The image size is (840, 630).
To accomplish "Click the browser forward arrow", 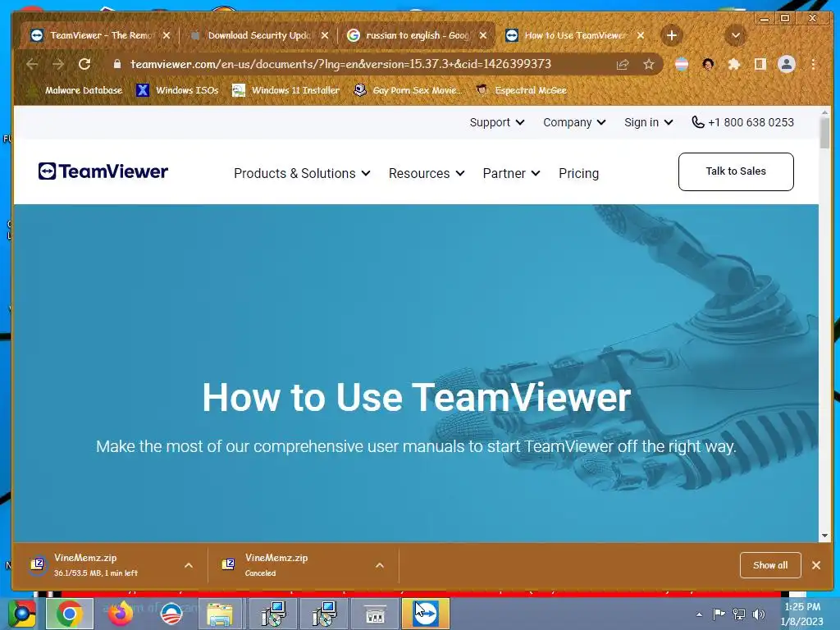I will click(58, 64).
